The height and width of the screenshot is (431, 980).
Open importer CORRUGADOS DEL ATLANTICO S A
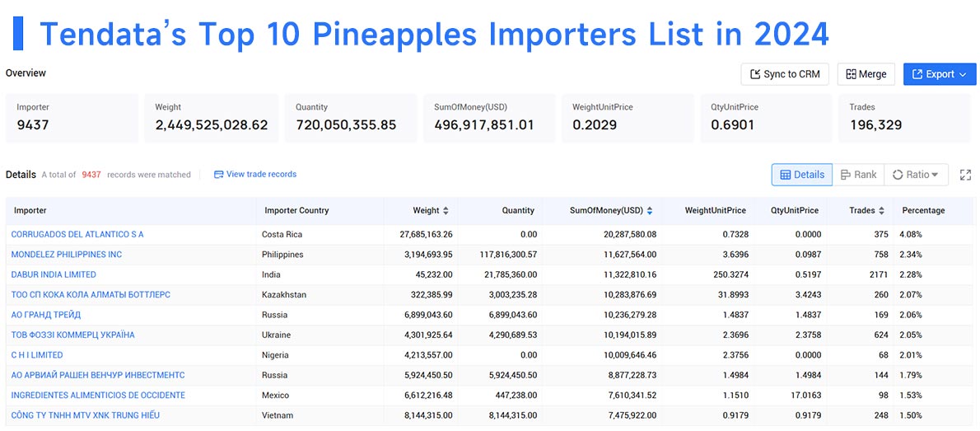coord(77,234)
